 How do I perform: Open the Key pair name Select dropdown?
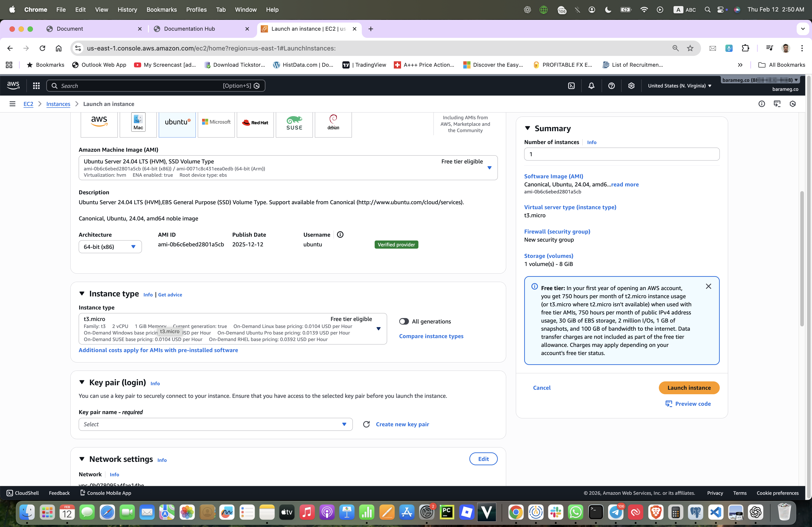[215, 424]
